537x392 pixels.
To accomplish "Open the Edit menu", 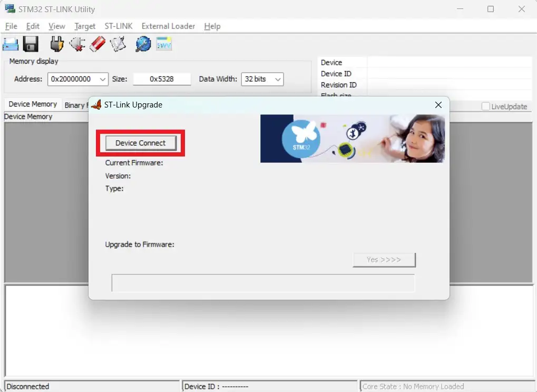I will pos(33,26).
